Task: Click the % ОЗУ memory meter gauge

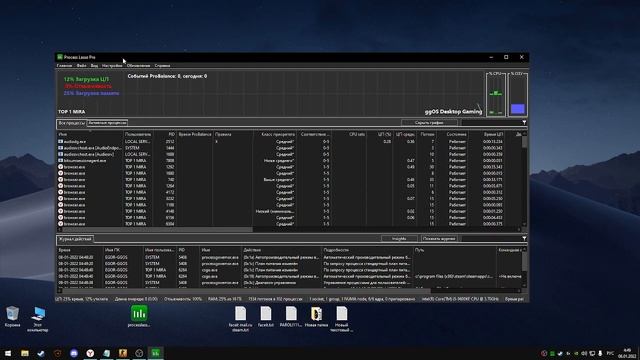Action: point(518,94)
